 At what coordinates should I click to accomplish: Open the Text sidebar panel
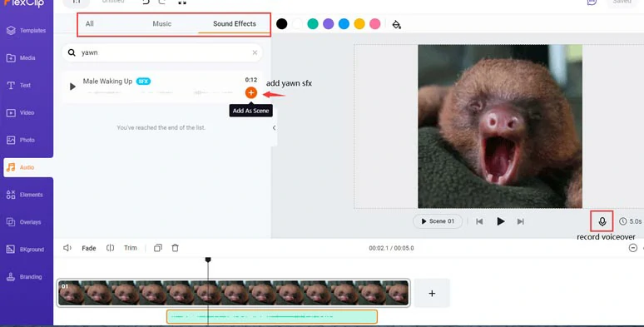pos(18,85)
